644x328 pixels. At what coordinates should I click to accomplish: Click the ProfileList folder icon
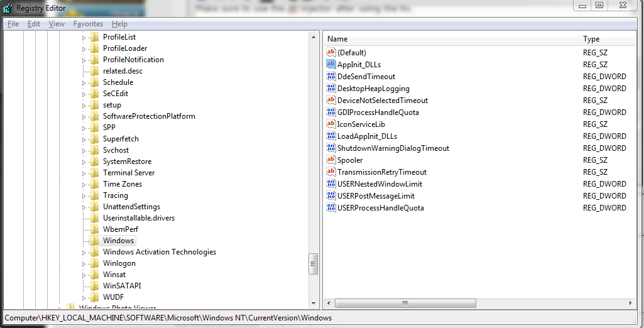[94, 37]
